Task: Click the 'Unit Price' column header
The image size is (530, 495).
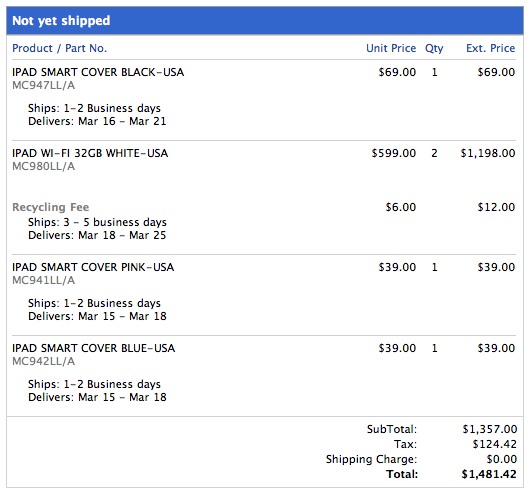Action: click(x=391, y=48)
